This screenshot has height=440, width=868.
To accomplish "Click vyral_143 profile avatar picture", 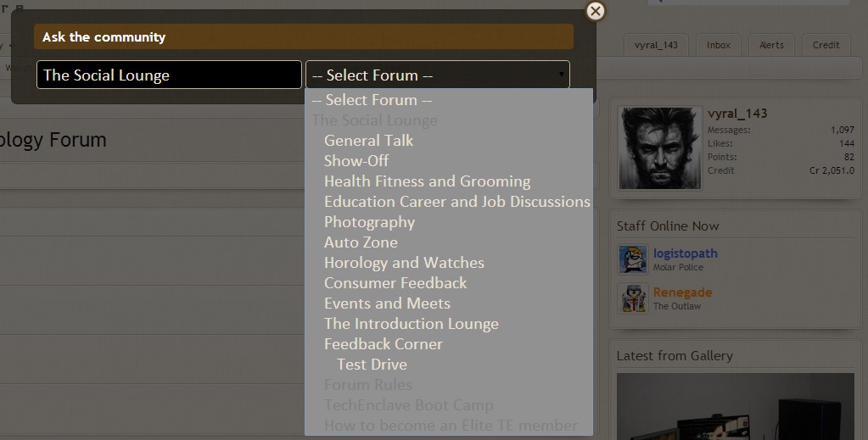I will (x=659, y=148).
